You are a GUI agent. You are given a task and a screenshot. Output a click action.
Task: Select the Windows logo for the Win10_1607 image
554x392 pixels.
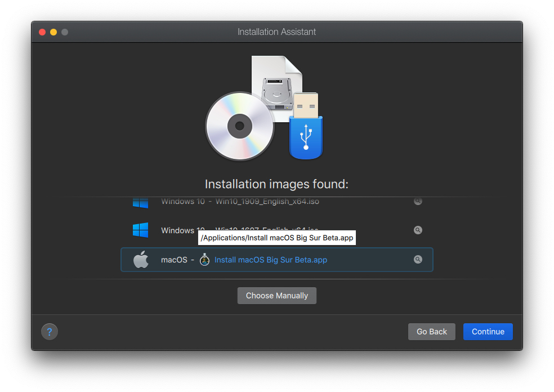tap(140, 230)
